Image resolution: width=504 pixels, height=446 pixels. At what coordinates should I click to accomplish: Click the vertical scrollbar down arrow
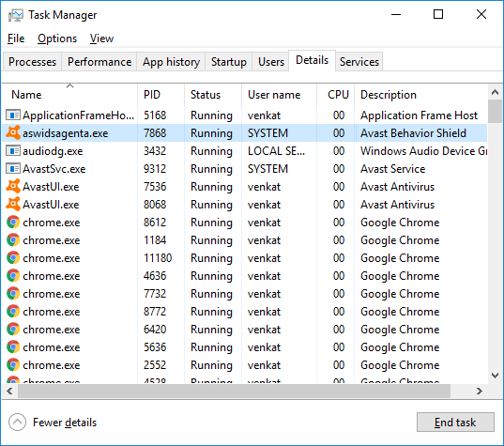[495, 375]
